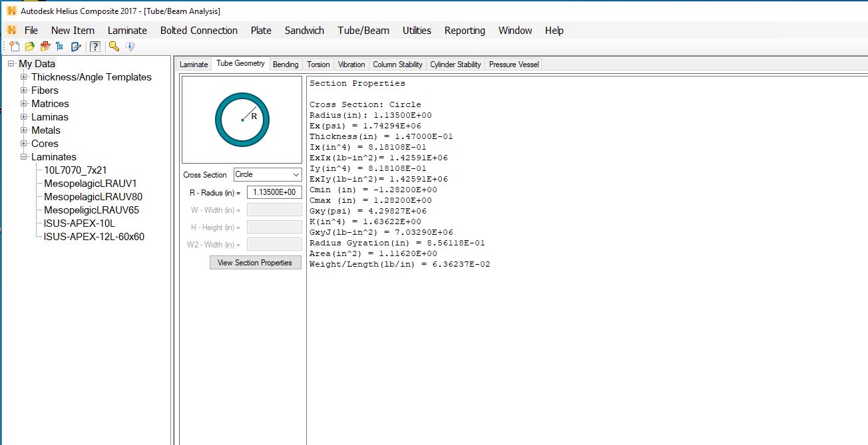Switch to the Cylinder Stability tab
868x445 pixels.
pyautogui.click(x=455, y=65)
